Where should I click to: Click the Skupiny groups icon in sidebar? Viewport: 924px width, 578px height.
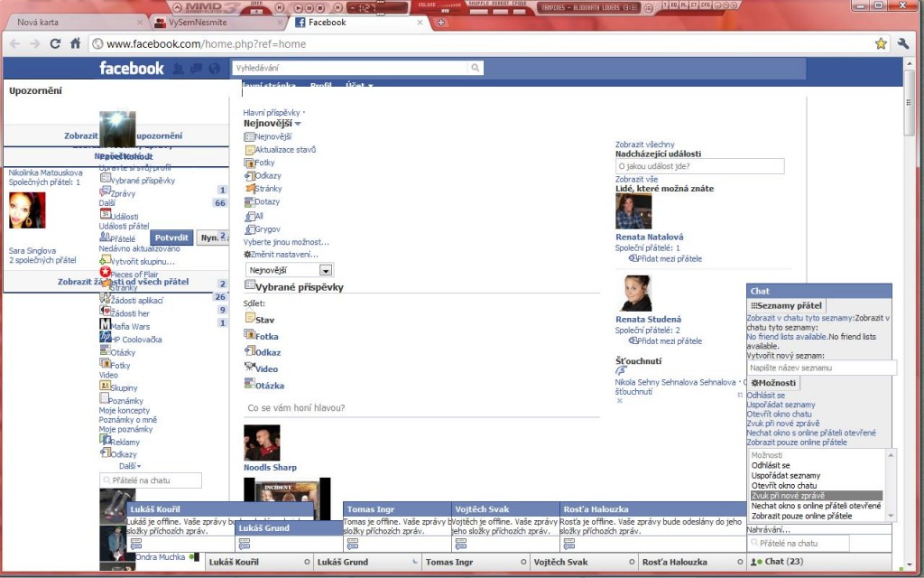105,386
